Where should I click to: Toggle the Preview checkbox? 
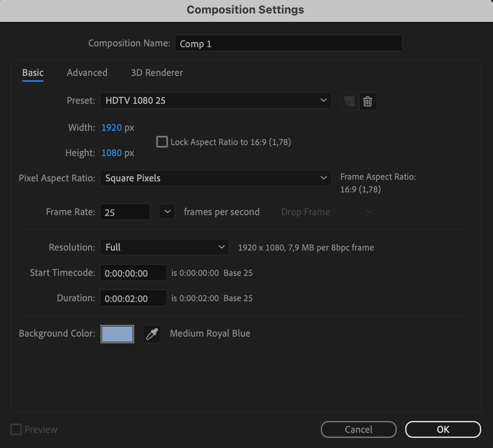click(16, 429)
